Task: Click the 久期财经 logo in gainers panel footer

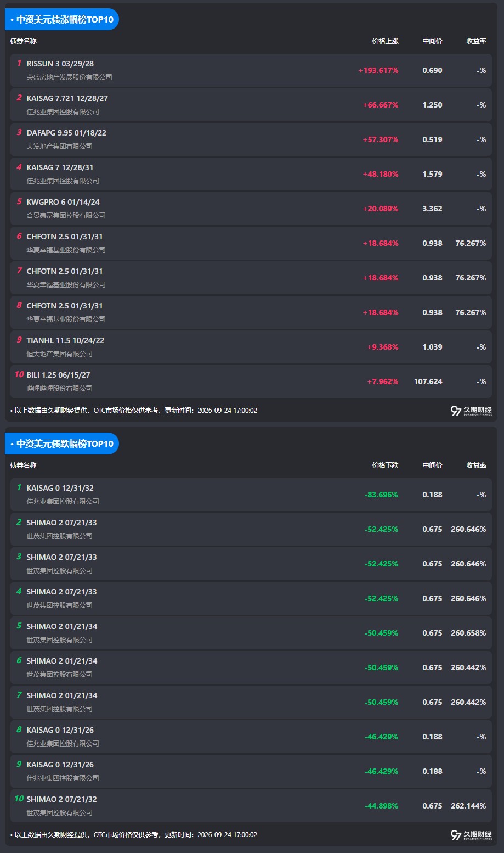Action: [x=471, y=411]
